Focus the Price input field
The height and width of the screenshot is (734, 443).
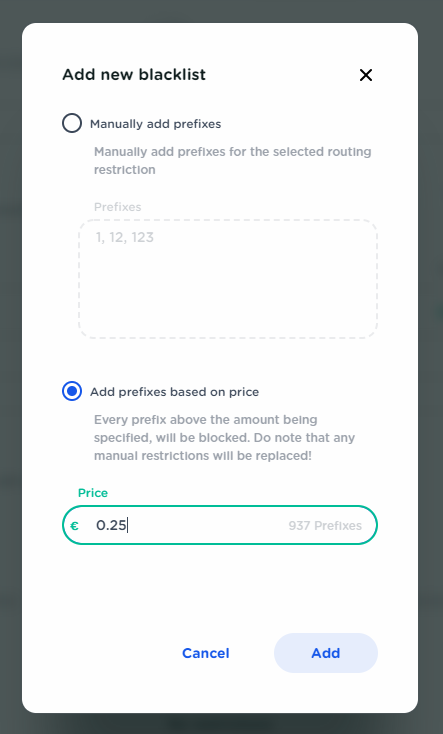[220, 525]
